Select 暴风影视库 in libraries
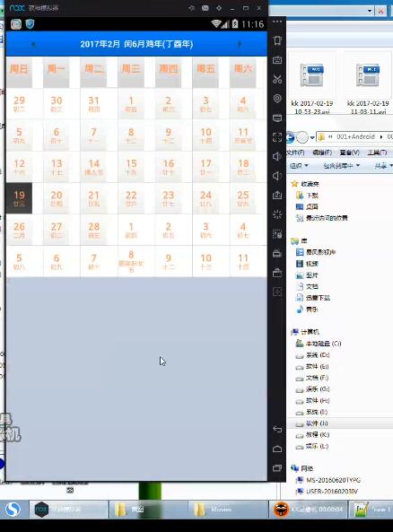This screenshot has height=532, width=393. click(316, 252)
